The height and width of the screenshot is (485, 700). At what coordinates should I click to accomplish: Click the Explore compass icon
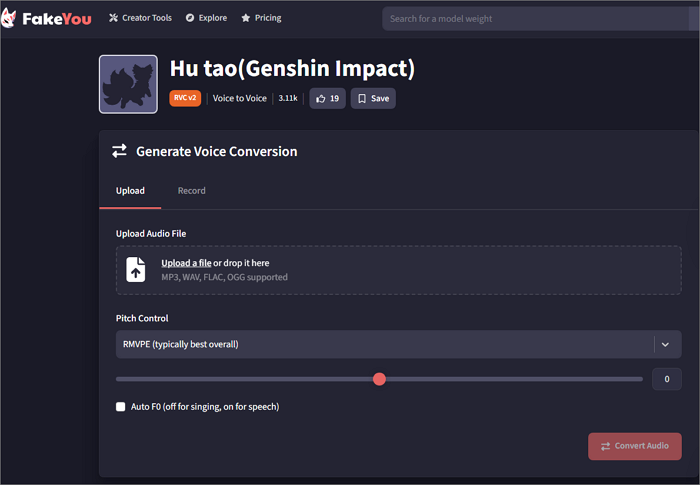click(190, 18)
